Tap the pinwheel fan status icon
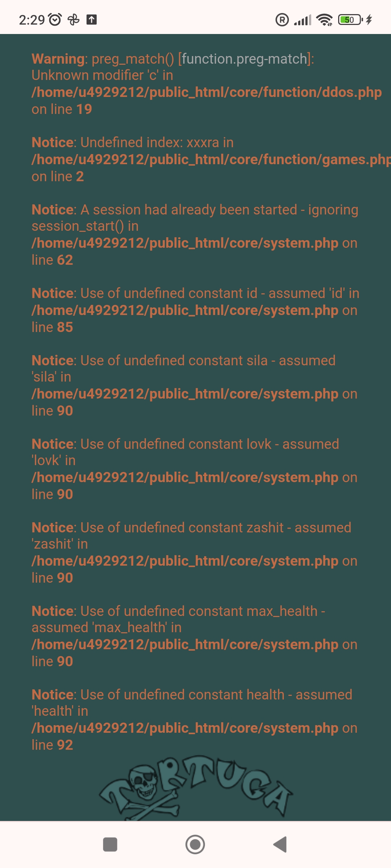 click(x=73, y=20)
